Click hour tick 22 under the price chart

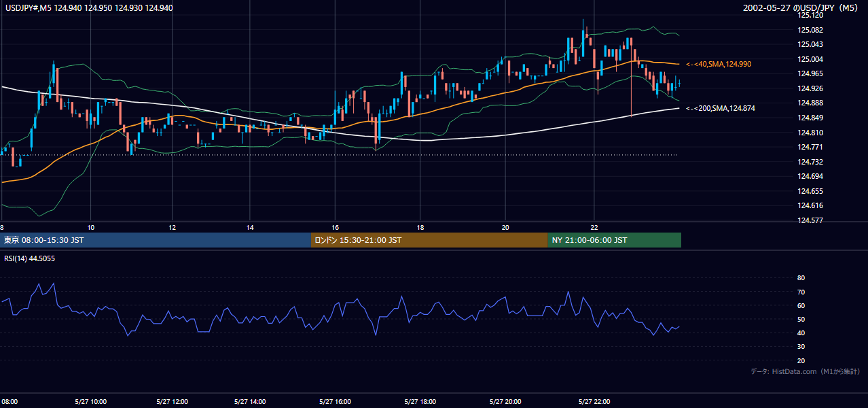pyautogui.click(x=594, y=227)
